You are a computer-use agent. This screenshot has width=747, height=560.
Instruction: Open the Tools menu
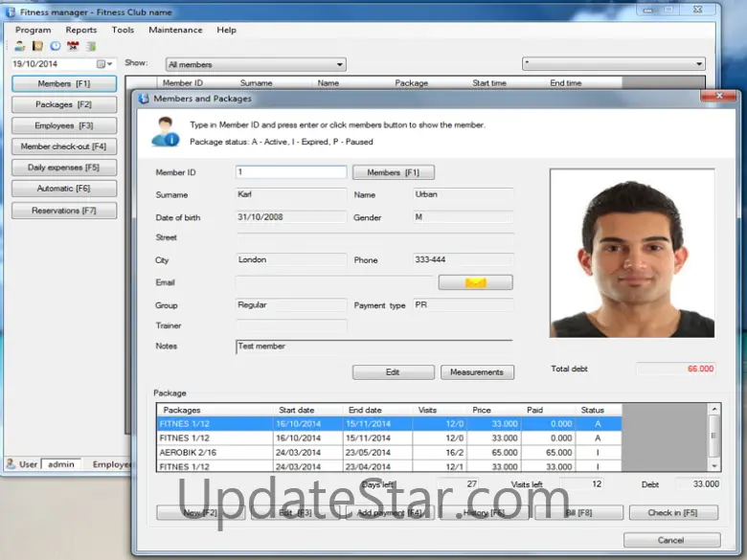click(123, 30)
